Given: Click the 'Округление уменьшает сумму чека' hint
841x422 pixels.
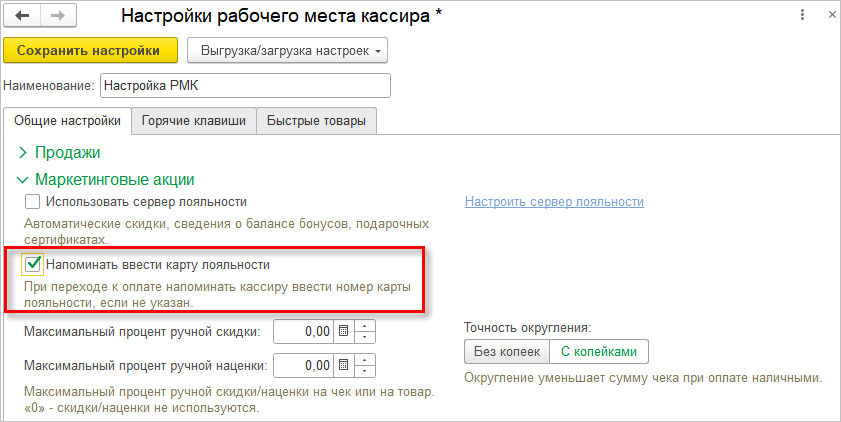Looking at the screenshot, I should 643,378.
